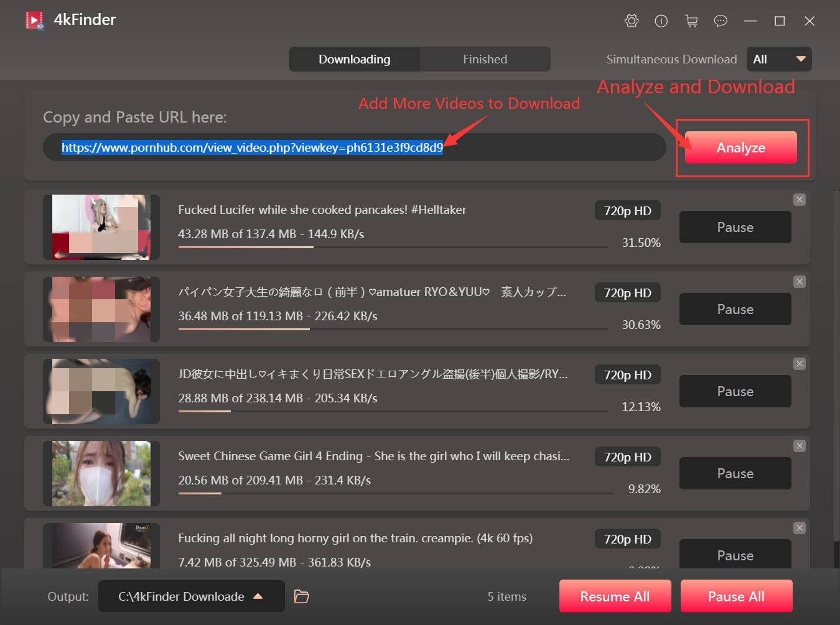Click the '30.63%' percentage value
Image resolution: width=840 pixels, height=625 pixels.
(x=642, y=325)
